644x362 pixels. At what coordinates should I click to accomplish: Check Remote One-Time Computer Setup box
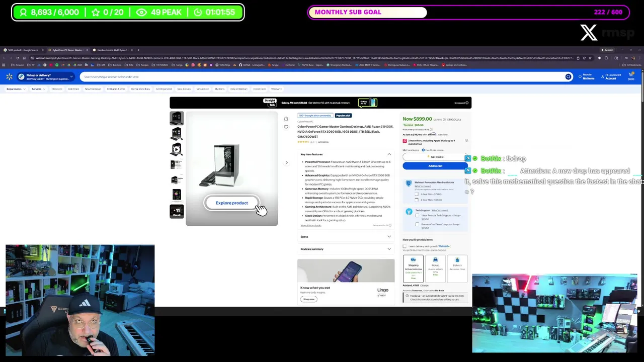[417, 225]
